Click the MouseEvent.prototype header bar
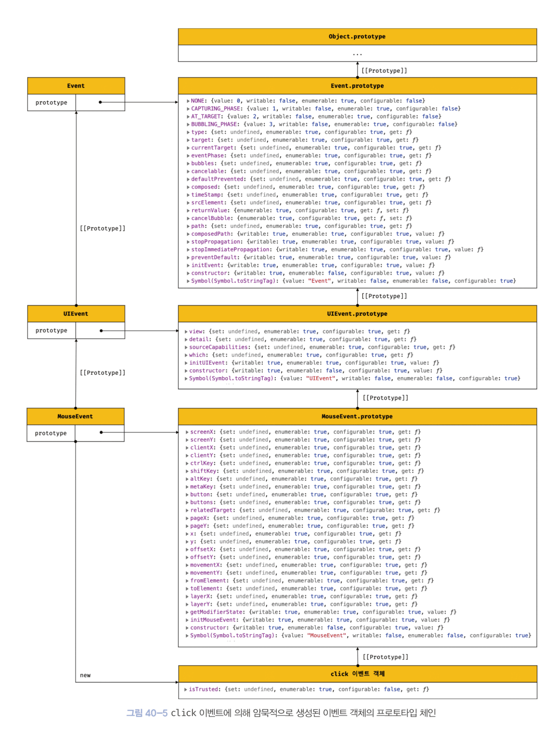This screenshot has width=560, height=736. pos(357,416)
